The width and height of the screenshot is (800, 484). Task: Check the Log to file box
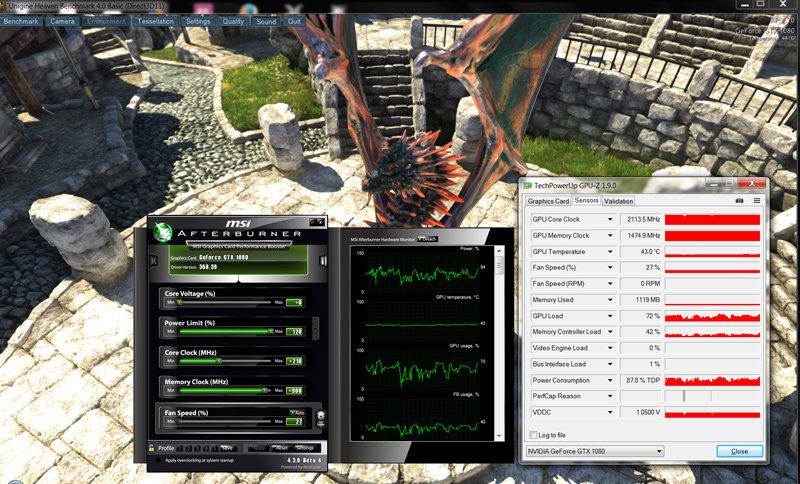click(x=533, y=435)
